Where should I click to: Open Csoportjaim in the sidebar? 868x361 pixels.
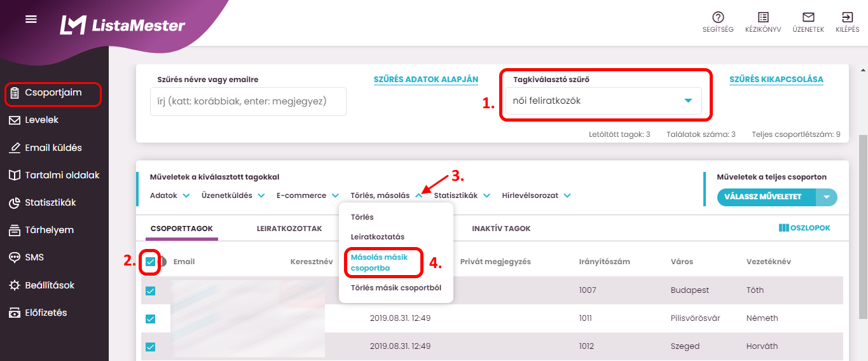click(x=53, y=93)
